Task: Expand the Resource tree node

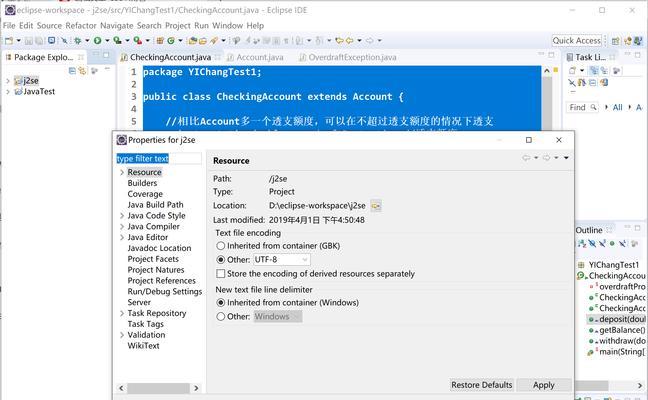Action: 122,172
